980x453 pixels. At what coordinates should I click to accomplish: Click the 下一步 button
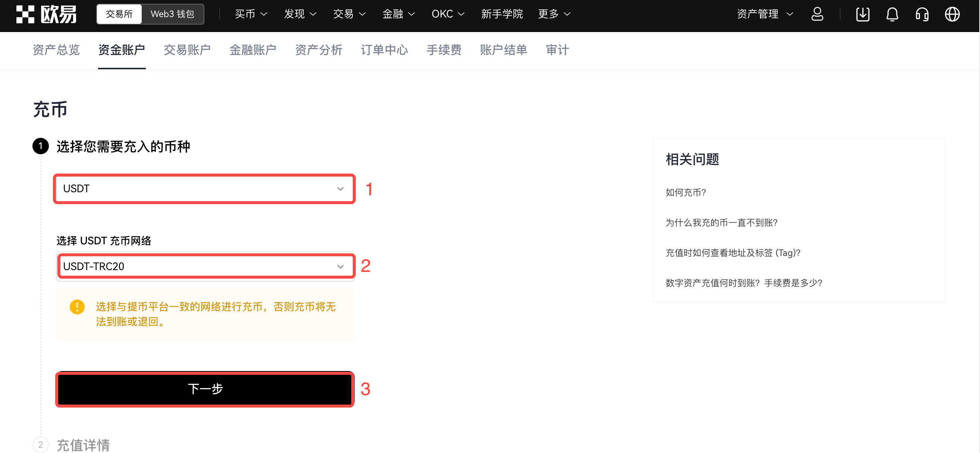[x=205, y=389]
